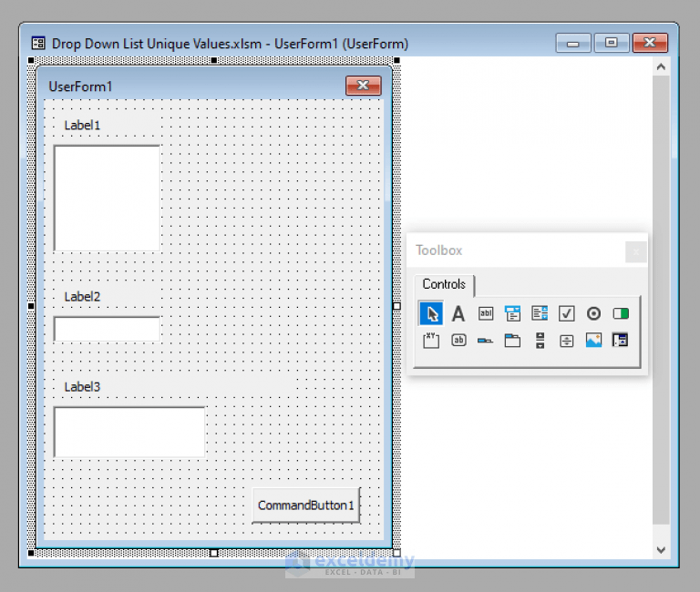This screenshot has height=592, width=700.
Task: Maximize the UserForm designer window
Action: tap(612, 44)
